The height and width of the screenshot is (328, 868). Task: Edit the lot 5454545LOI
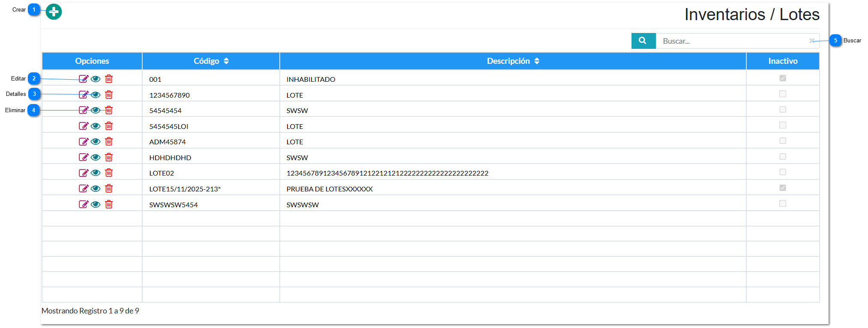(x=84, y=126)
